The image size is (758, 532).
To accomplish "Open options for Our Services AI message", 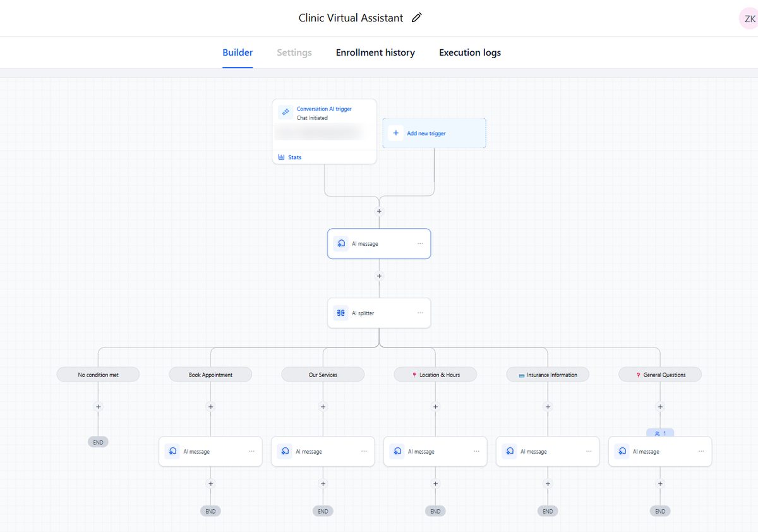I will (364, 451).
